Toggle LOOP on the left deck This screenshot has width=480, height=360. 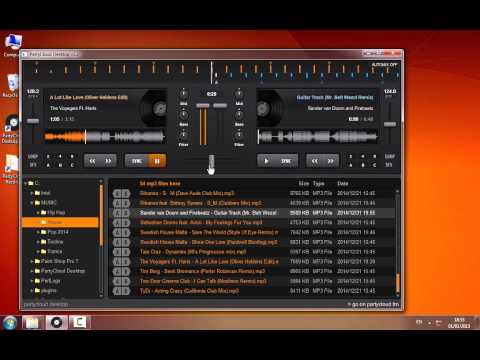pyautogui.click(x=33, y=156)
